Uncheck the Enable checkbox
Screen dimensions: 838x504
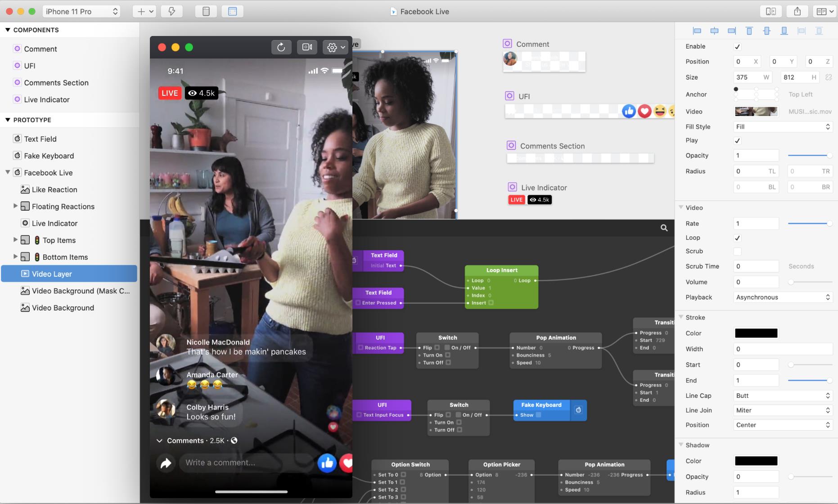[x=737, y=47]
